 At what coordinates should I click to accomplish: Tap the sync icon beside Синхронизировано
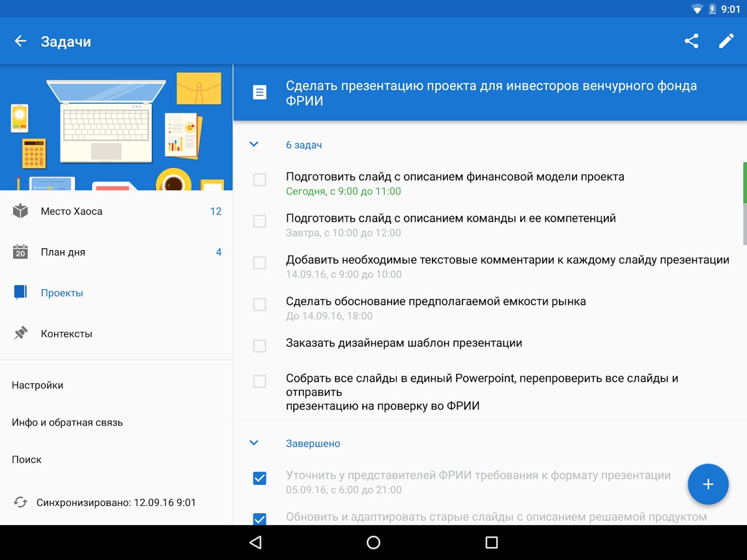point(21,502)
